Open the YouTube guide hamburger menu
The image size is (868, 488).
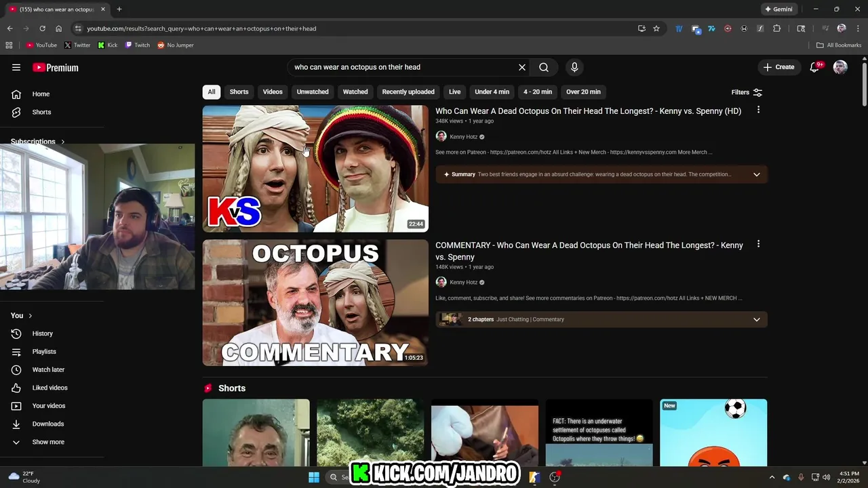click(16, 67)
